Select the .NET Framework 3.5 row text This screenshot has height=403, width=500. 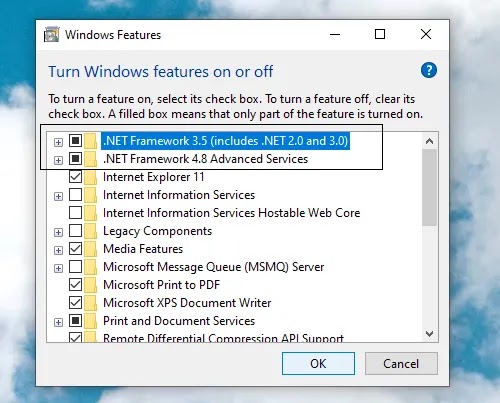tap(226, 141)
